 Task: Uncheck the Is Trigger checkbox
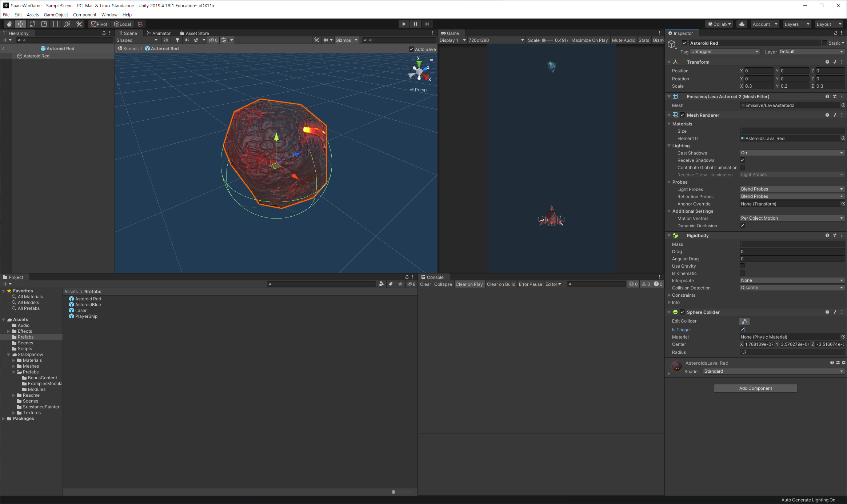[x=742, y=329]
